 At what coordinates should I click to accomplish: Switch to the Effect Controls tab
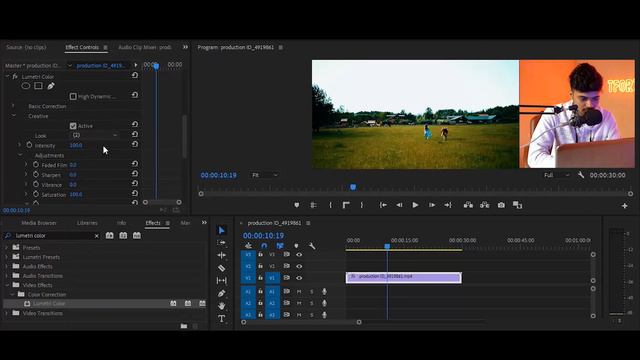pyautogui.click(x=82, y=47)
